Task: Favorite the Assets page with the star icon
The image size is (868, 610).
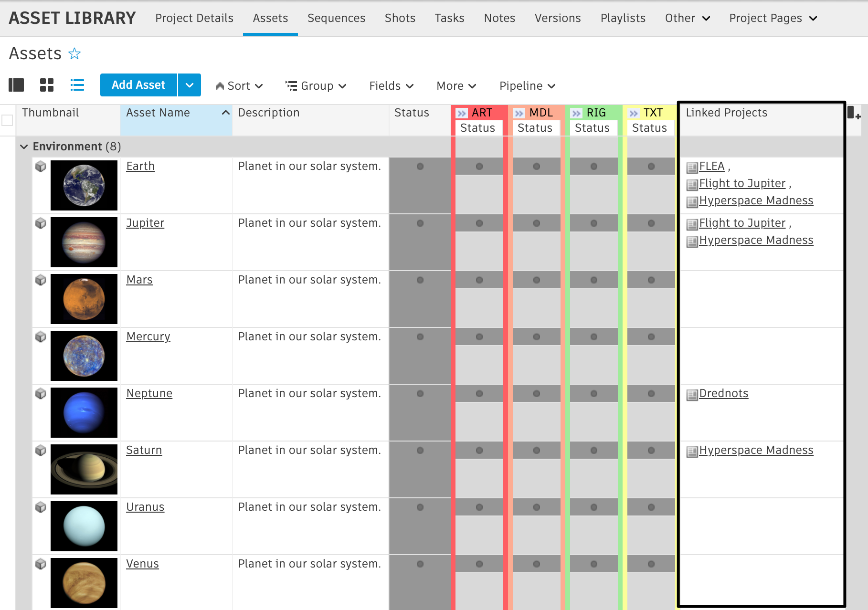Action: click(74, 53)
